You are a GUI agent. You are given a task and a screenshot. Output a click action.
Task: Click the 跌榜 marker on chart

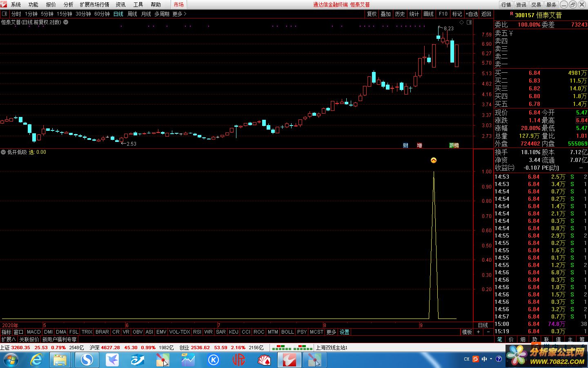tap(454, 145)
